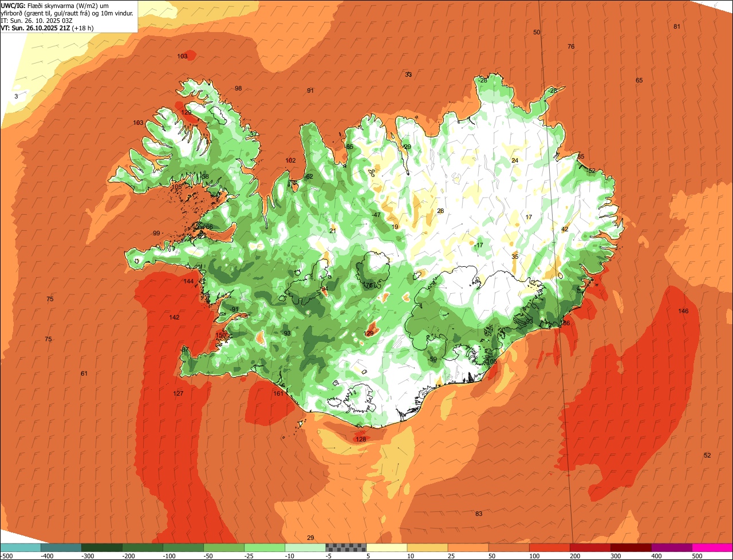This screenshot has width=733, height=560.
Task: Click the map value '102'
Action: pyautogui.click(x=290, y=160)
